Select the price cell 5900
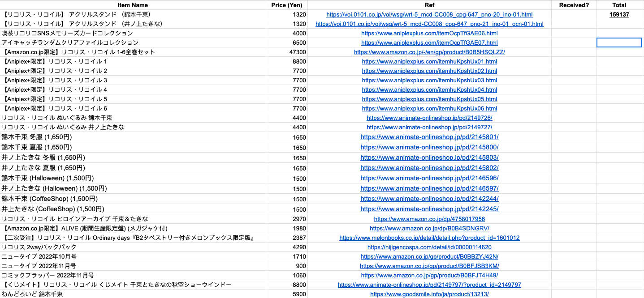644x298 pixels. 287,294
